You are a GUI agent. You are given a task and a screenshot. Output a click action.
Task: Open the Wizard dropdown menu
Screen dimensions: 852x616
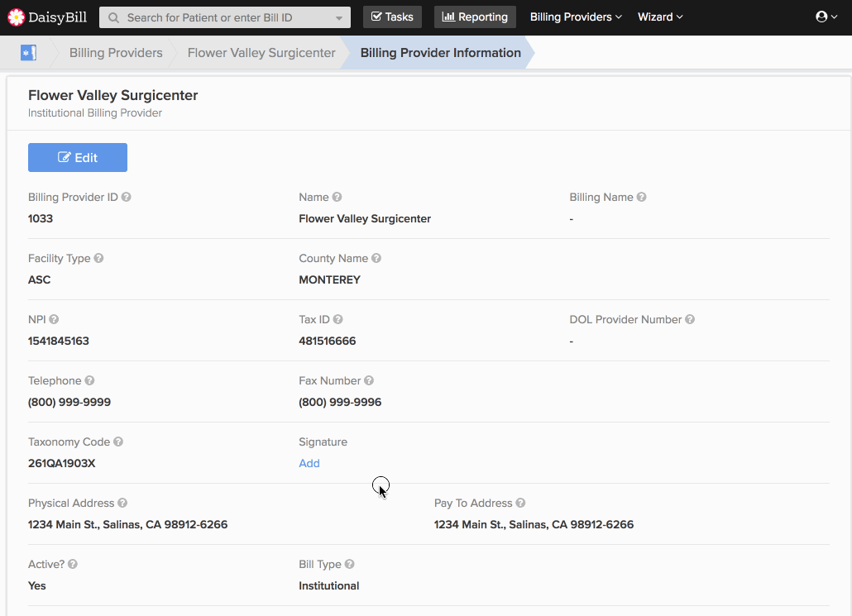pos(660,17)
